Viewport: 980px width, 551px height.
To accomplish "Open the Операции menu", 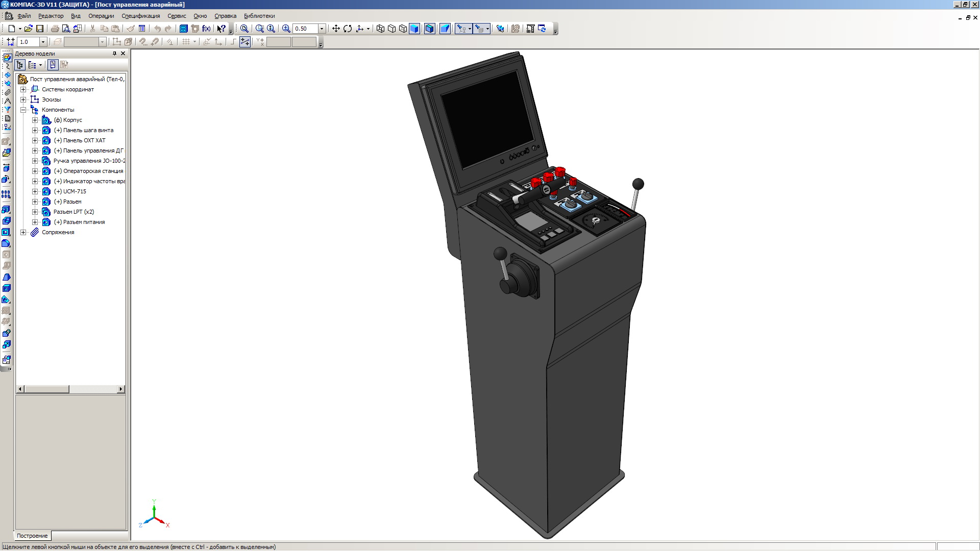I will (101, 16).
